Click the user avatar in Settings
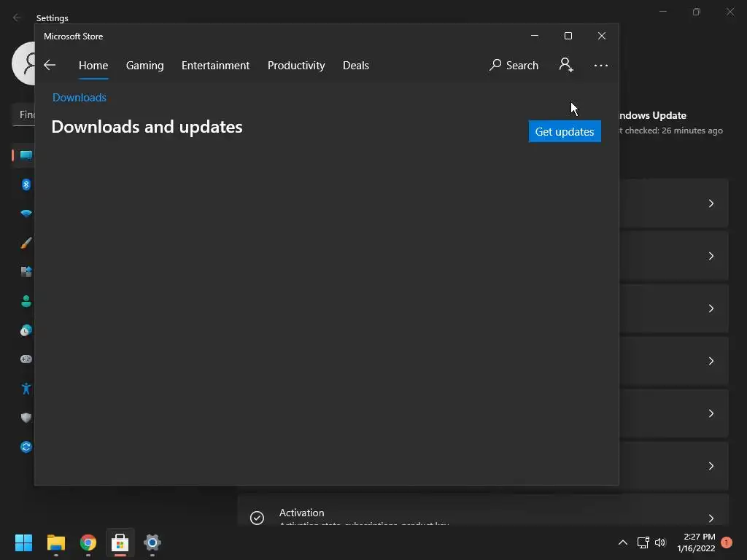The width and height of the screenshot is (747, 560). [23, 63]
